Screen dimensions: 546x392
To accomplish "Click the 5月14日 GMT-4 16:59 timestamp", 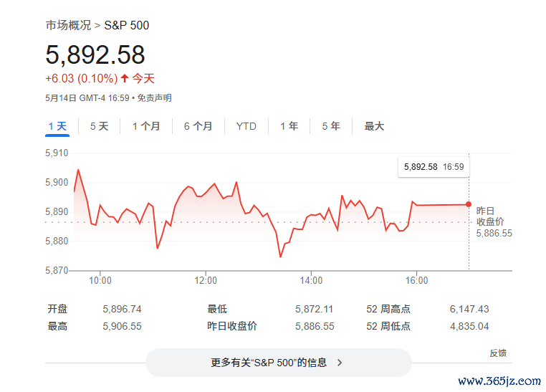I will pyautogui.click(x=87, y=98).
